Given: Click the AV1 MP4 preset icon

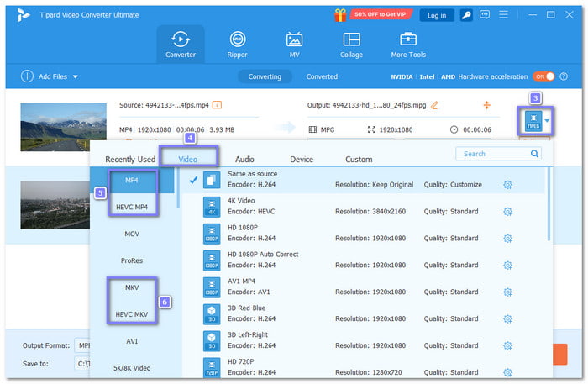Looking at the screenshot, I should click(212, 287).
